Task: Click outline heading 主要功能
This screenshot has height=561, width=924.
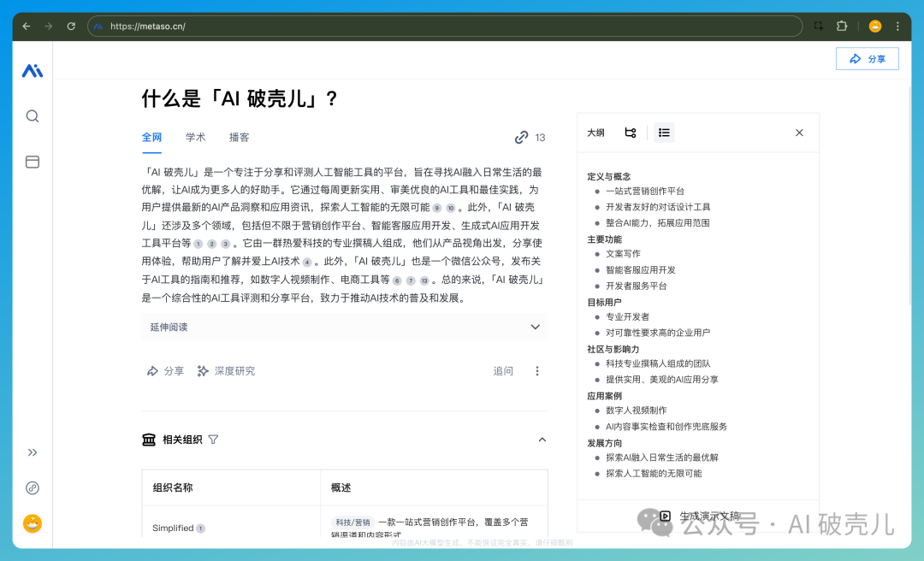Action: 605,239
